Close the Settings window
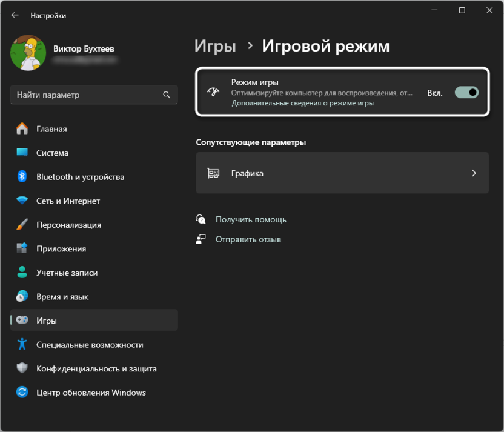 tap(489, 10)
